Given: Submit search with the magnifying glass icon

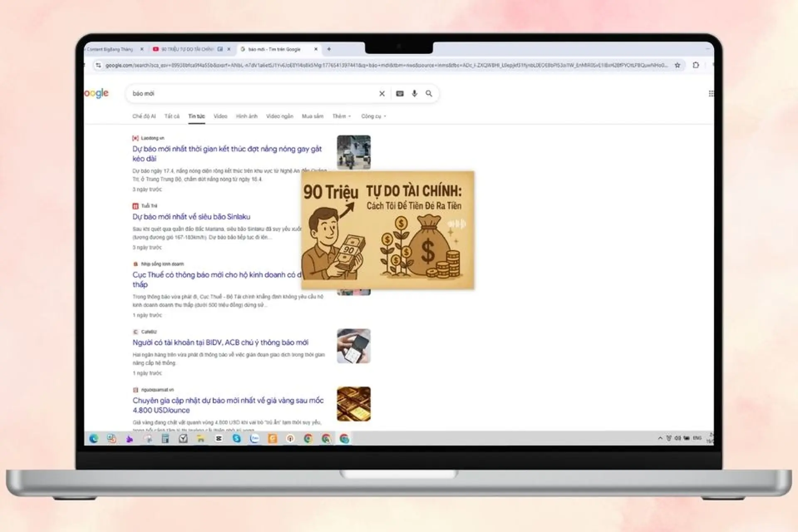Looking at the screenshot, I should point(429,94).
